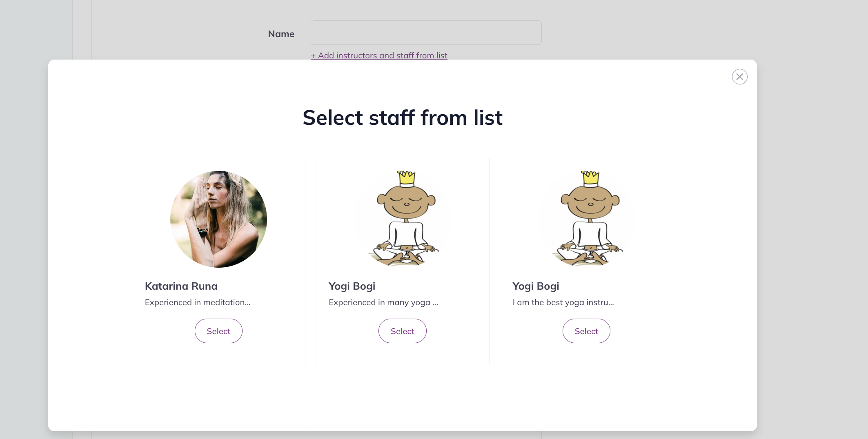Click the "I am the best yoga instru..." description
Viewport: 868px width, 439px height.
(563, 302)
